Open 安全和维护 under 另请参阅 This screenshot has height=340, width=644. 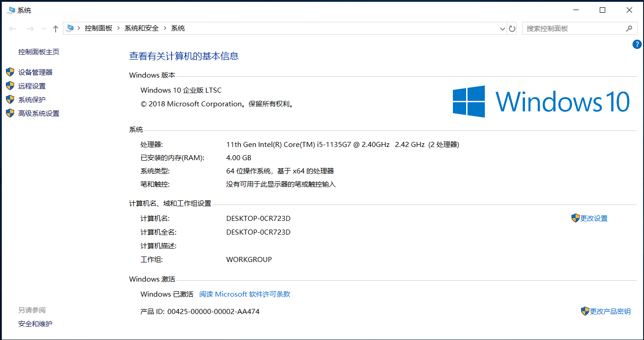[35, 324]
